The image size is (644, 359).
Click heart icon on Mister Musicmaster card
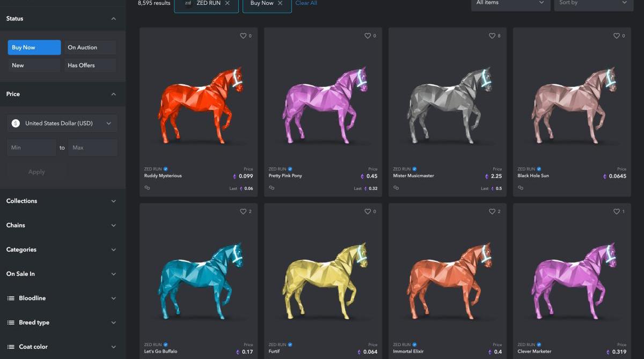pos(492,36)
